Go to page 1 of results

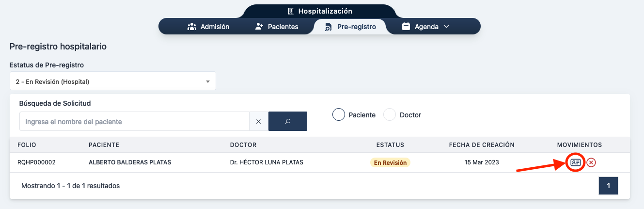tap(608, 186)
